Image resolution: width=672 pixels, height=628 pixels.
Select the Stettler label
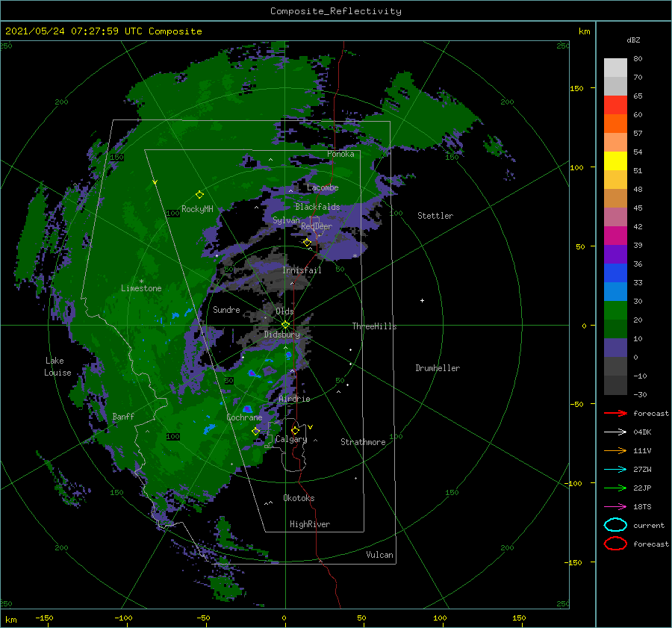[x=435, y=216]
